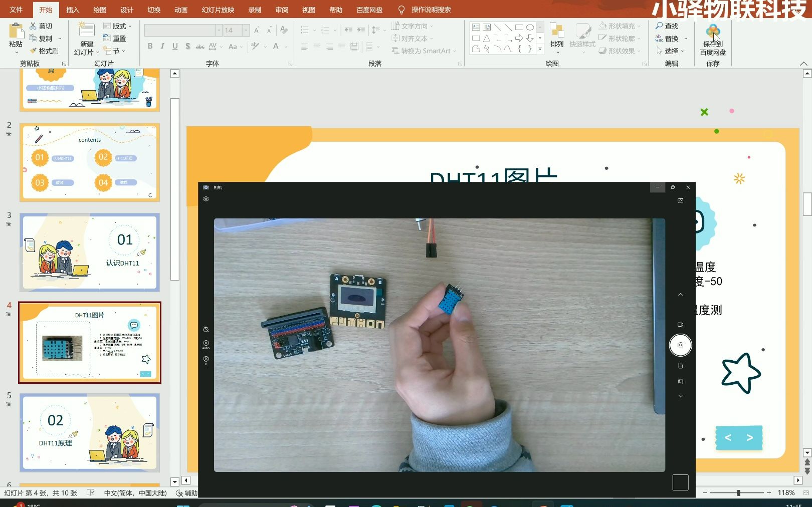Reset slide layout with 重置

pos(114,39)
